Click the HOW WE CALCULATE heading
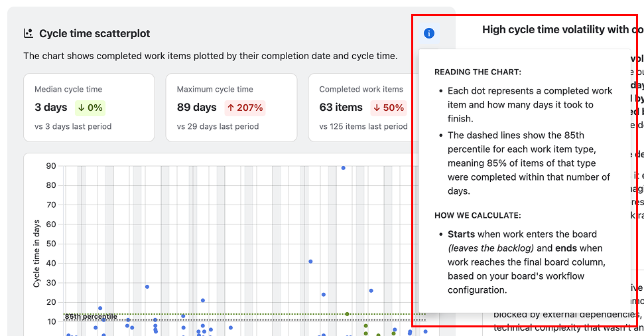 point(478,215)
